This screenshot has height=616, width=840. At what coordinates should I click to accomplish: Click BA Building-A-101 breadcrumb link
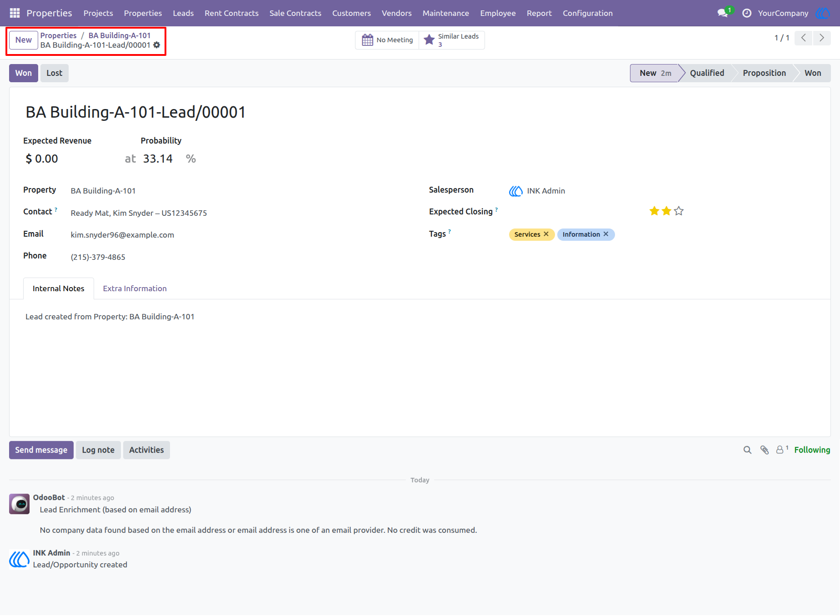(x=120, y=35)
